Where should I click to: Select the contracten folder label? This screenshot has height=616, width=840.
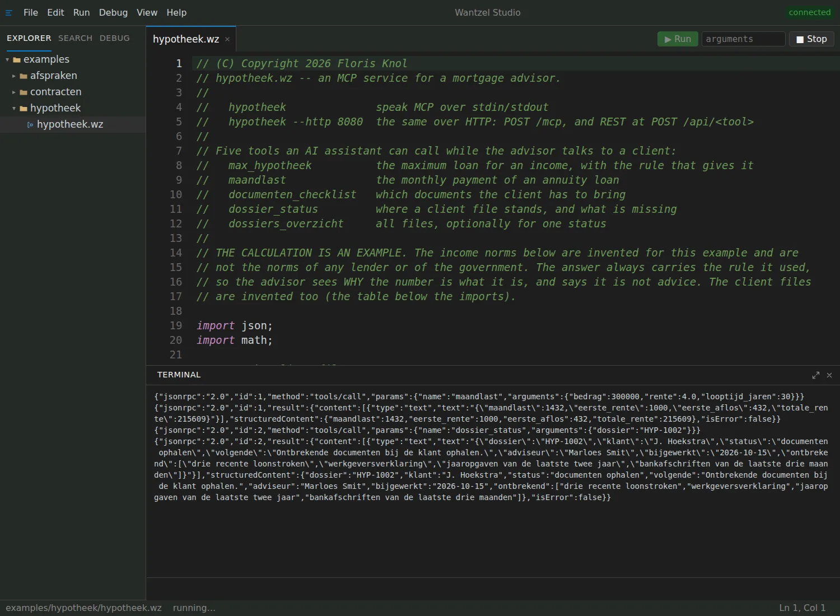(x=56, y=92)
